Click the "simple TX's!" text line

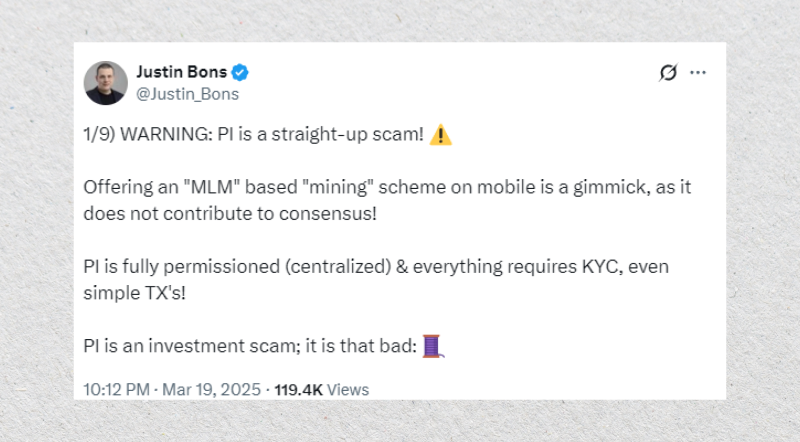(135, 293)
